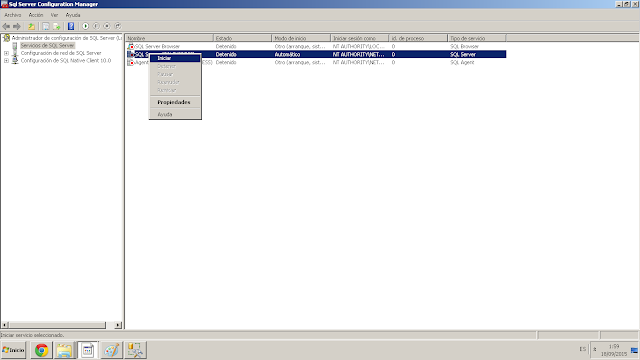This screenshot has height=360, width=640.
Task: Click the Stop service toolbar icon
Action: tap(107, 26)
